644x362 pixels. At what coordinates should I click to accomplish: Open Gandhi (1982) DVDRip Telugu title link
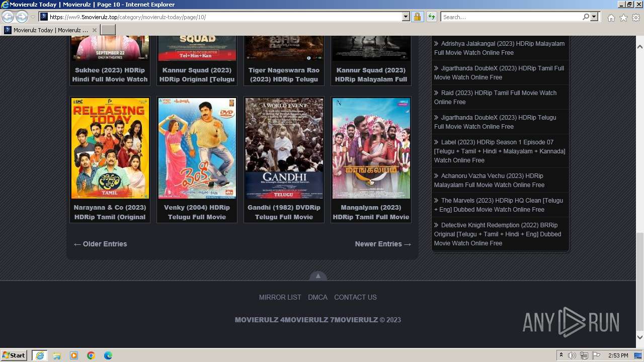(284, 212)
